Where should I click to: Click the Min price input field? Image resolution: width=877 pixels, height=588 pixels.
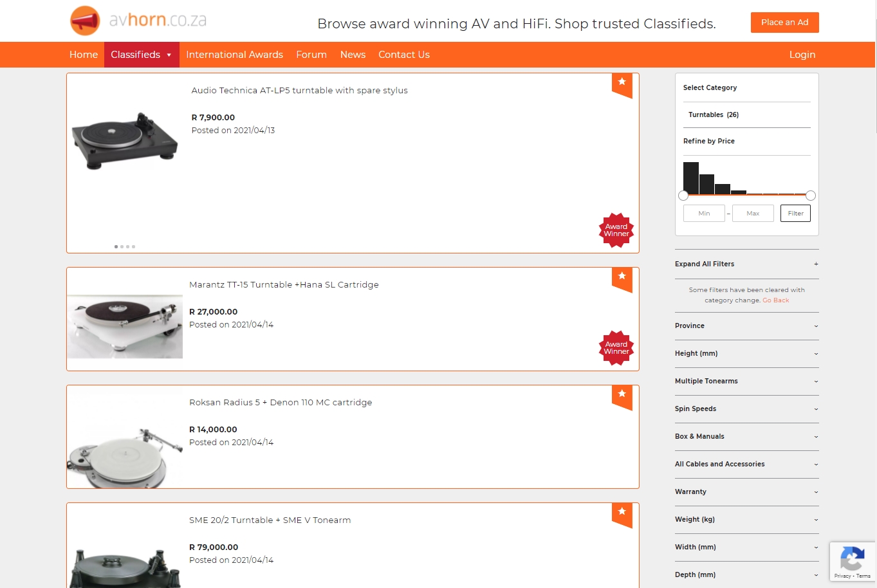pyautogui.click(x=704, y=213)
